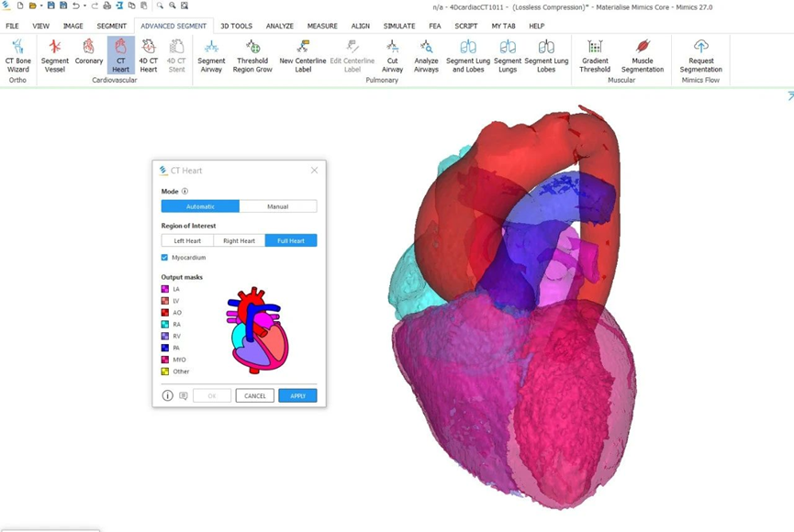
Task: Open the Undo history dropdown arrow
Action: click(84, 6)
